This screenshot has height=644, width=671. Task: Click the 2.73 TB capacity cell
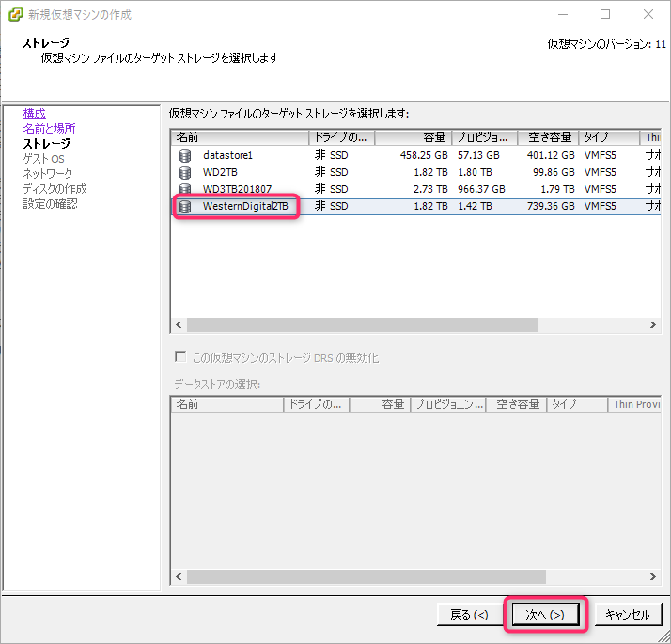pos(430,189)
